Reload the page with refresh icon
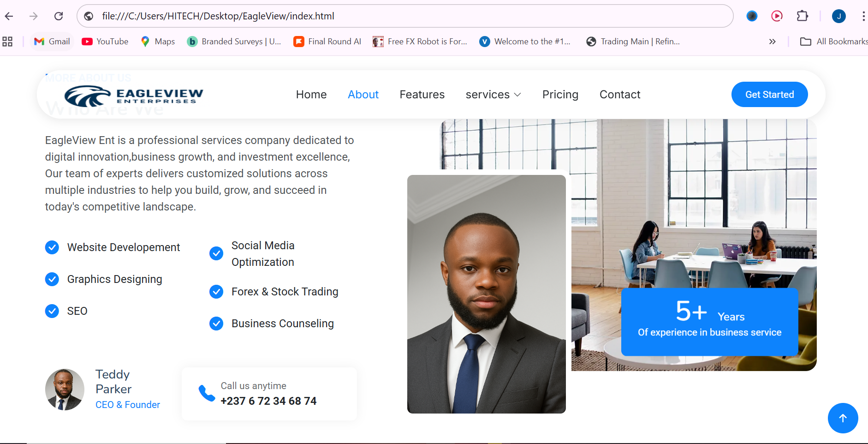 (59, 16)
